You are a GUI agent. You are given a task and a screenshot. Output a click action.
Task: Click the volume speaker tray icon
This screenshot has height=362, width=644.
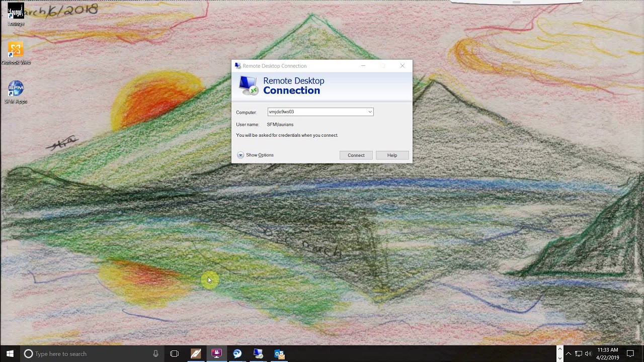(588, 353)
